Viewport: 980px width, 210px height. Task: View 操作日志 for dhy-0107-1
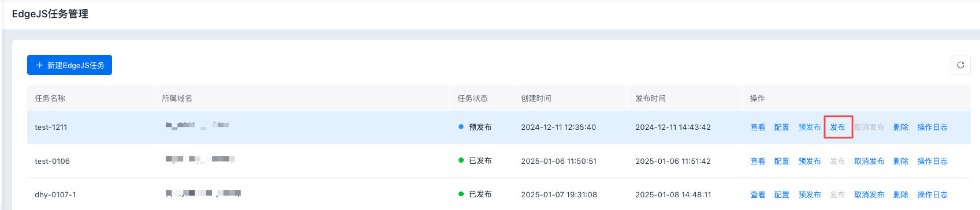pyautogui.click(x=933, y=195)
